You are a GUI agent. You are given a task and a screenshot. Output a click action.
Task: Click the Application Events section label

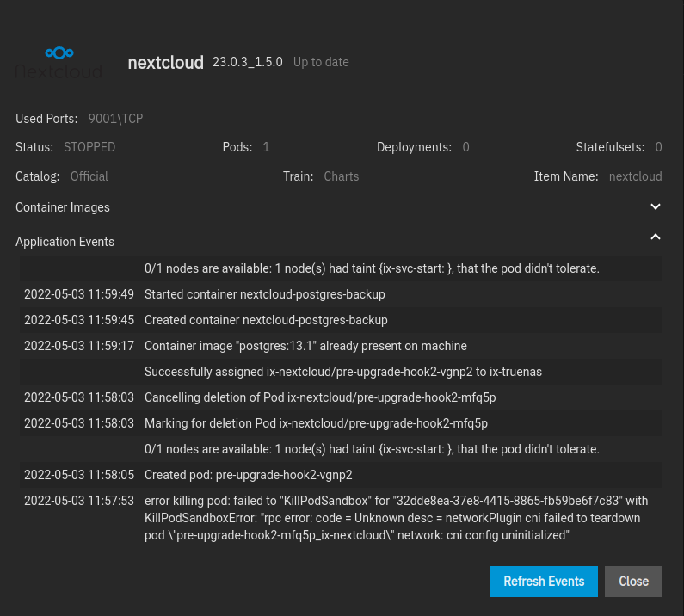[x=65, y=242]
